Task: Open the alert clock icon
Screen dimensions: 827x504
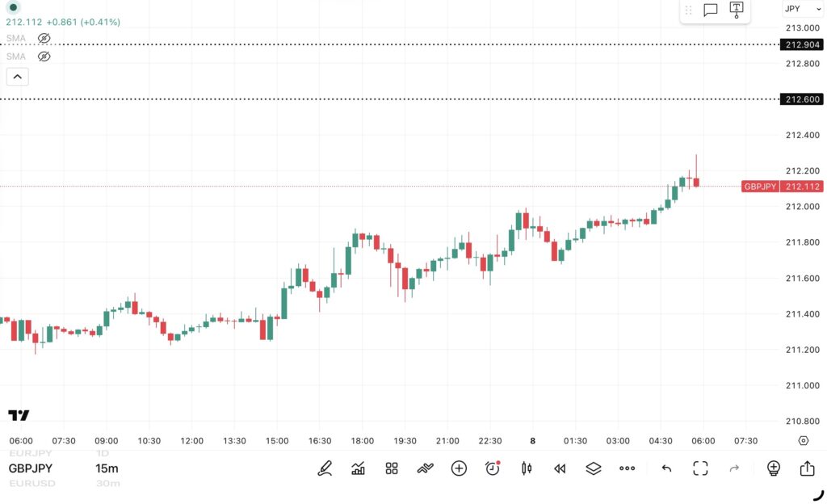Action: [x=493, y=468]
